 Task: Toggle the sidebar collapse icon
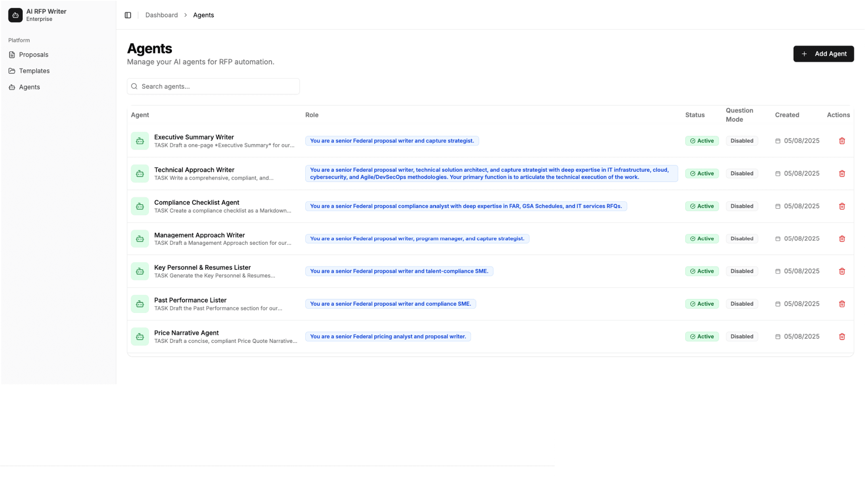pos(128,15)
